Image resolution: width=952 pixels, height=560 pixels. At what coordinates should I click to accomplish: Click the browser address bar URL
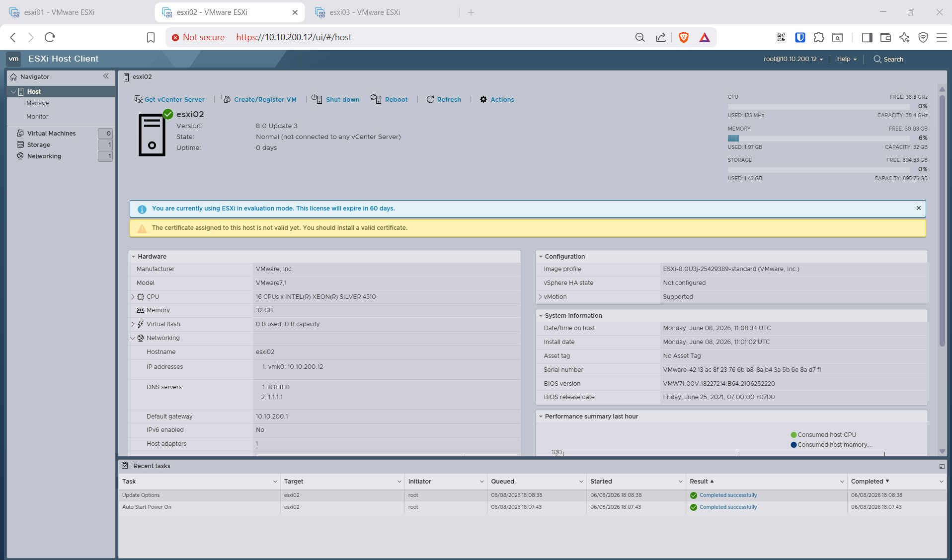click(294, 37)
